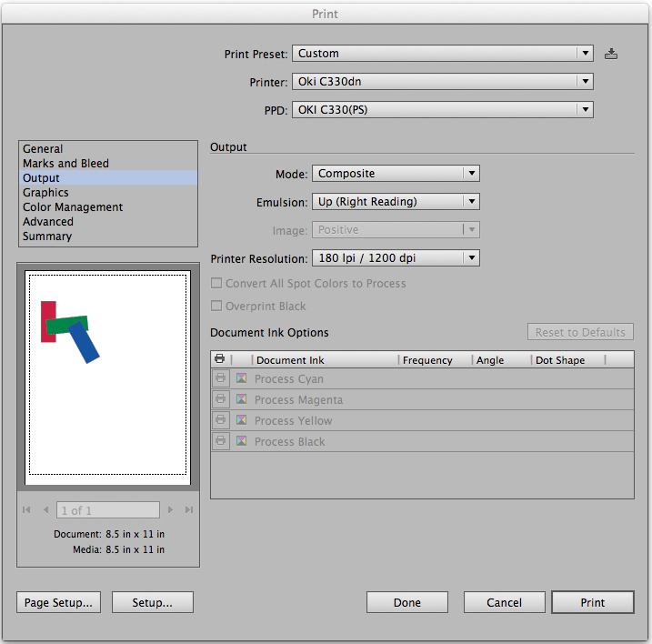Select General in options list
This screenshot has height=644, width=652.
[x=108, y=149]
